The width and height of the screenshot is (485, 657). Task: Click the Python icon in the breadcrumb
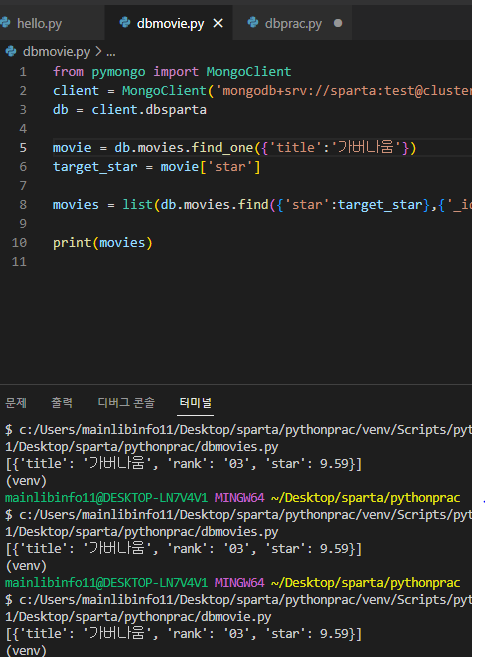[11, 51]
